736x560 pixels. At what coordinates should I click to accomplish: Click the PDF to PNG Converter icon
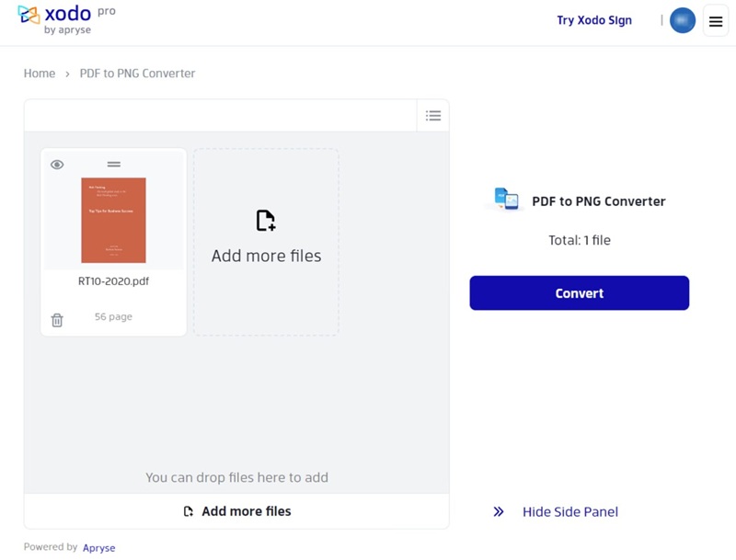[506, 199]
